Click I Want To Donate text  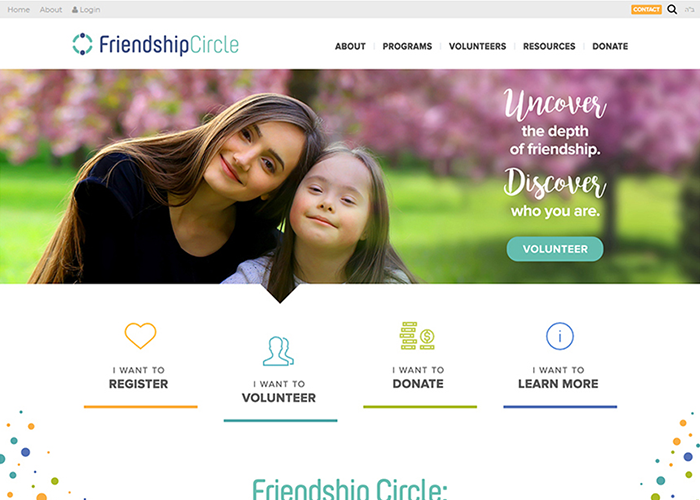tap(418, 378)
